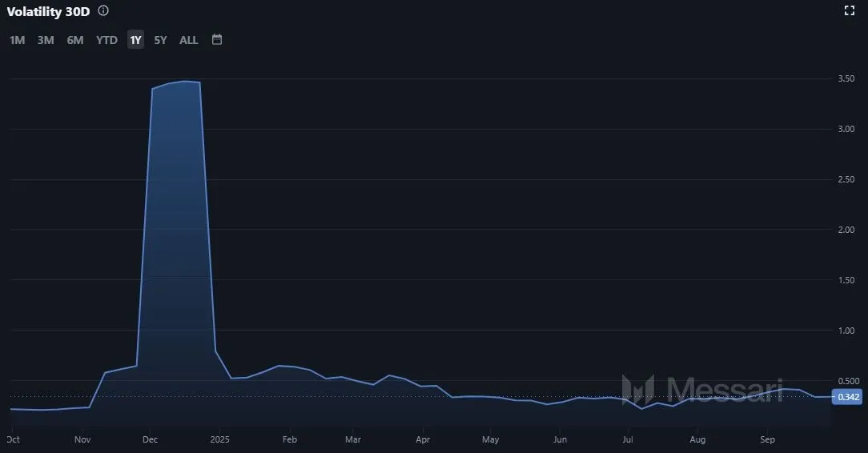This screenshot has height=453, width=868.
Task: Switch chart to the 5Y range
Action: pyautogui.click(x=160, y=40)
